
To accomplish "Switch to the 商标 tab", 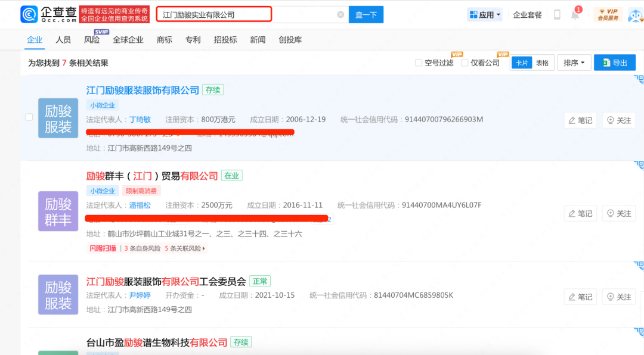I will point(164,39).
